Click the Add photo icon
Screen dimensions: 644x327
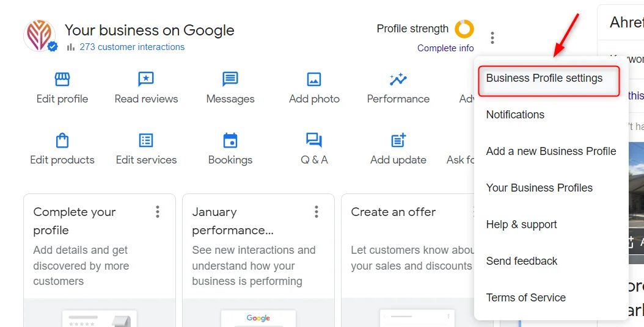coord(314,79)
